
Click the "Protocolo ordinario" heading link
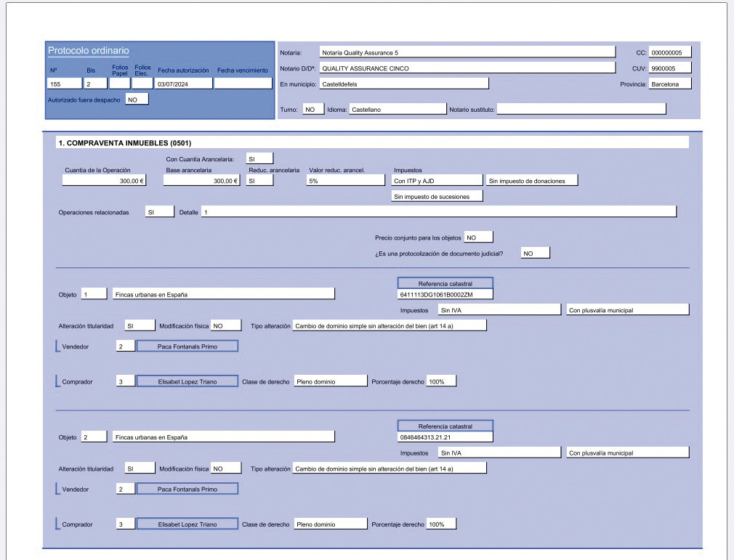pyautogui.click(x=88, y=51)
